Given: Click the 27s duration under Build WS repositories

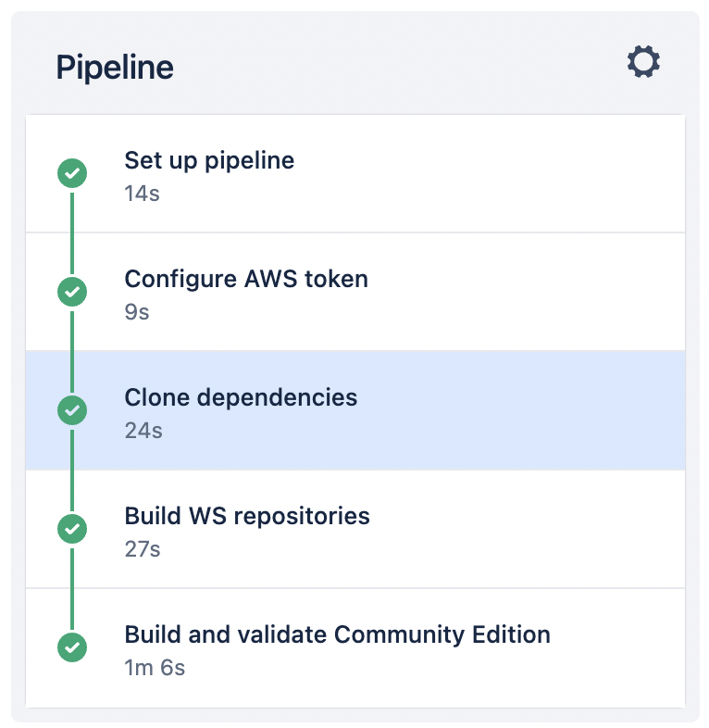Looking at the screenshot, I should click(143, 549).
